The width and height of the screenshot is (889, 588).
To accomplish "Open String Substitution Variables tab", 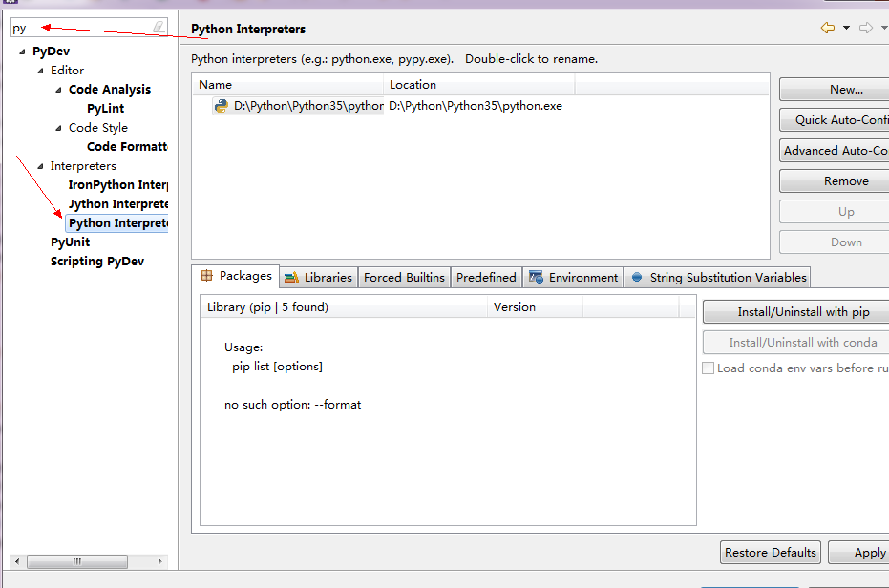I will coord(718,277).
